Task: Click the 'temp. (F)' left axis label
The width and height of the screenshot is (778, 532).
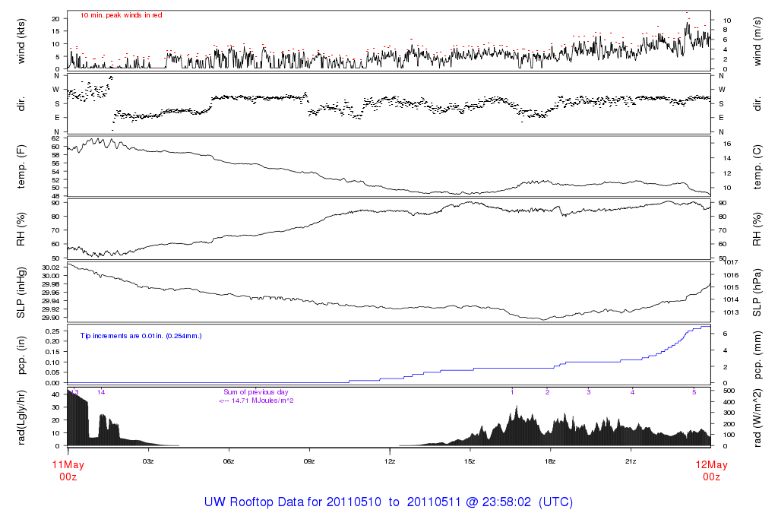Action: coord(22,168)
